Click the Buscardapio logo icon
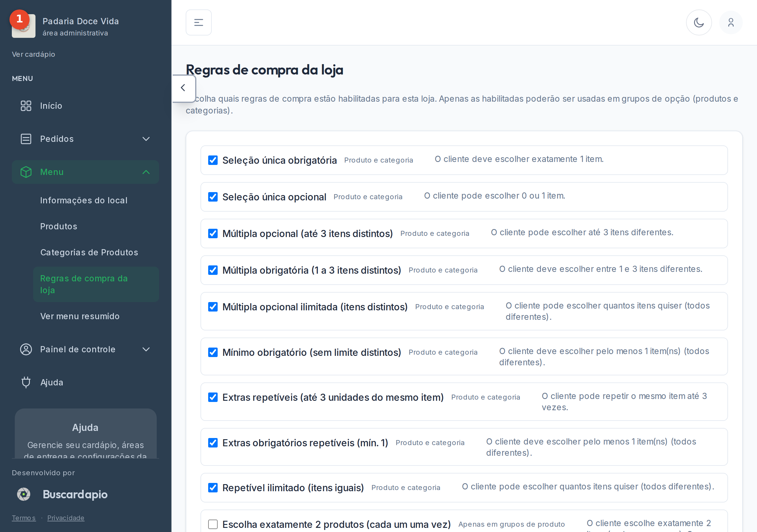The width and height of the screenshot is (757, 532). point(24,494)
